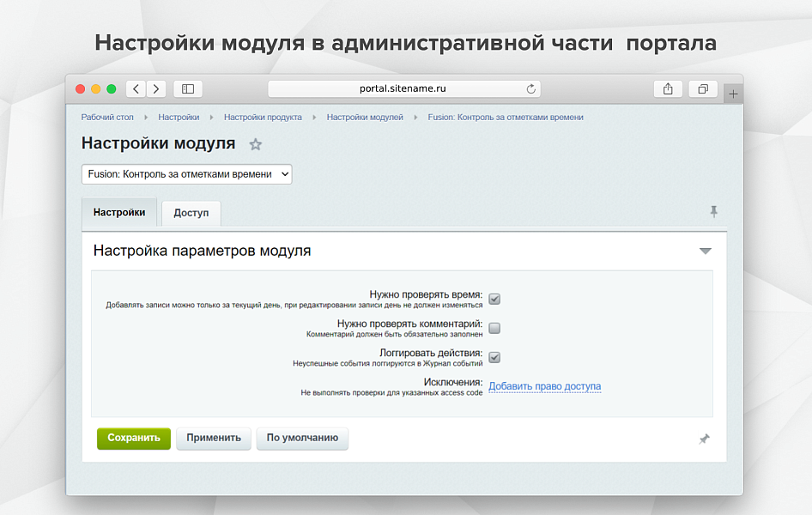812x515 pixels.
Task: Enable the Нужно проверять комментарий checkbox
Action: tap(494, 328)
